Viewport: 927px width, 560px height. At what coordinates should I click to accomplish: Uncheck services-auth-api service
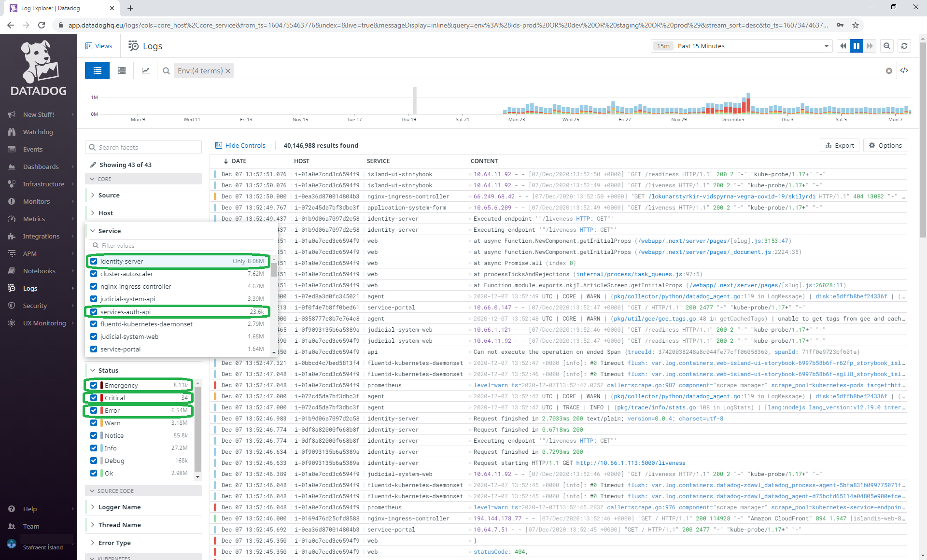pyautogui.click(x=94, y=312)
